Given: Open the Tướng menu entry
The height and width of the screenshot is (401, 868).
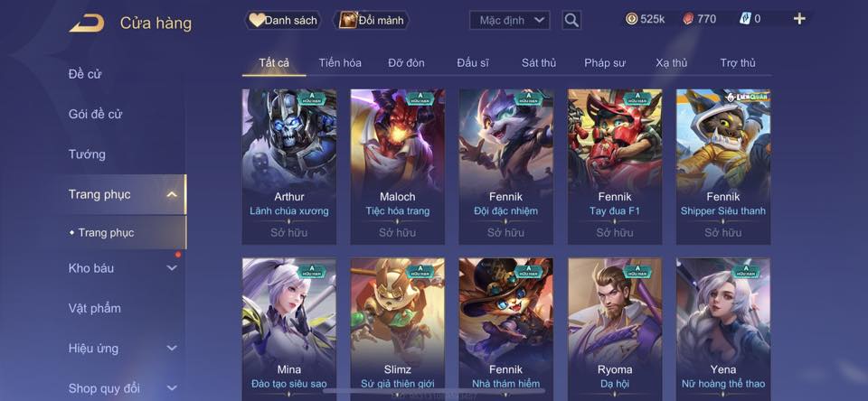Looking at the screenshot, I should point(87,154).
